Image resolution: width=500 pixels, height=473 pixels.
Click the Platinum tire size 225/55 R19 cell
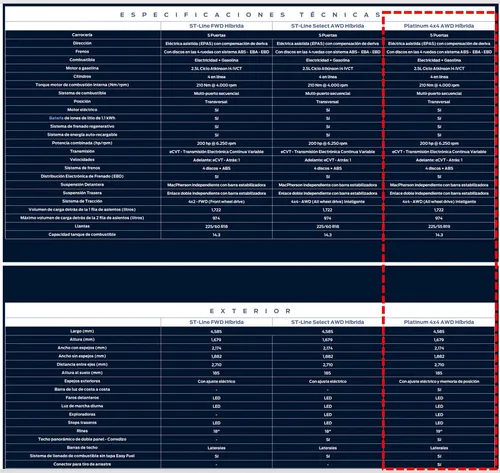coord(439,227)
